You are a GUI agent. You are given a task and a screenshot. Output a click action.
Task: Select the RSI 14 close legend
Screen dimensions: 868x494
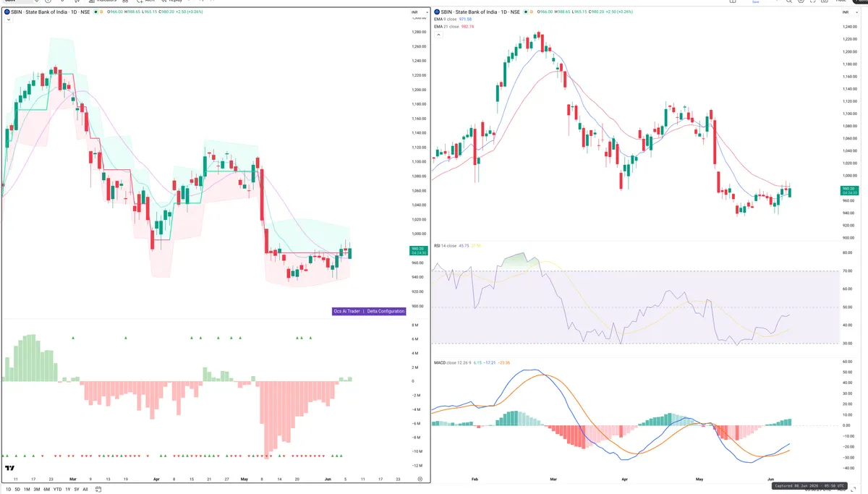click(446, 246)
